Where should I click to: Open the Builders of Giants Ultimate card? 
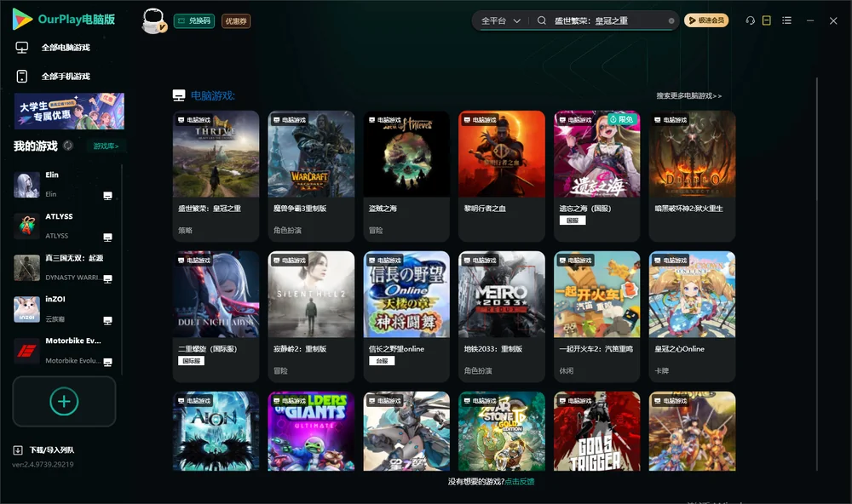point(311,432)
